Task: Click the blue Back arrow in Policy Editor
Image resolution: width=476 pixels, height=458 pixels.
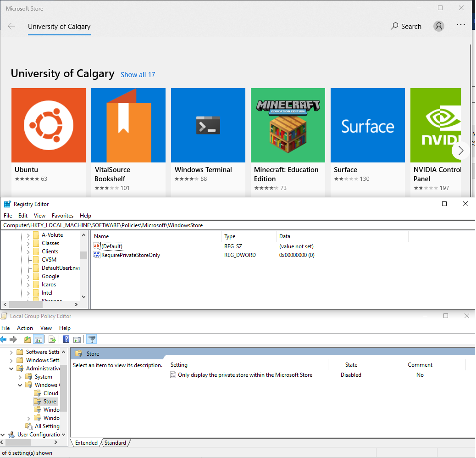Action: point(3,339)
